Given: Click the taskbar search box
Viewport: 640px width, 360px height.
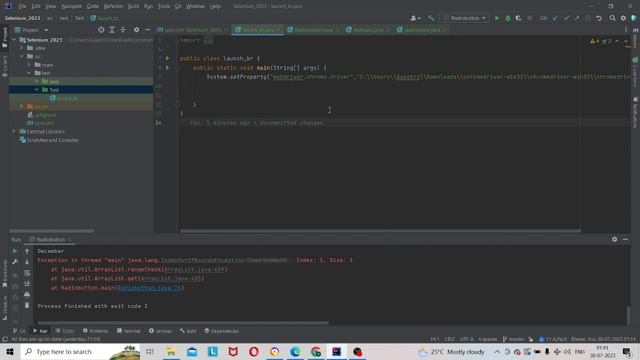Looking at the screenshot, I should coord(80,352).
